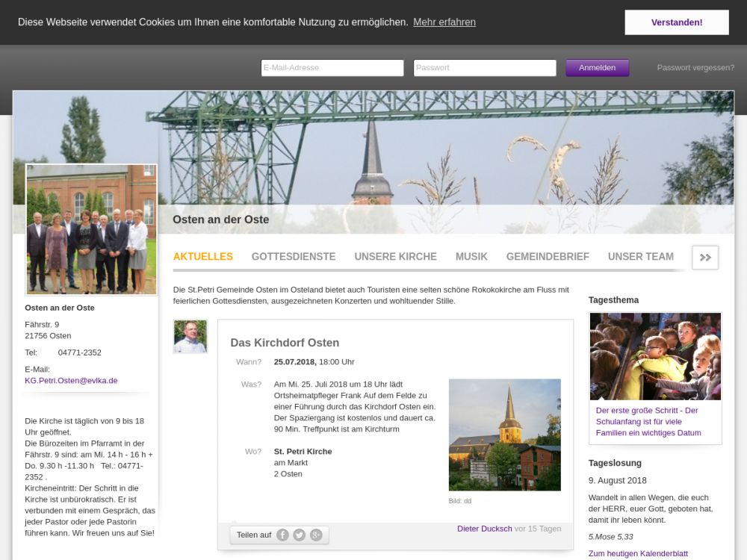Open the Unsere Kirche tab
This screenshot has width=747, height=560.
(395, 256)
